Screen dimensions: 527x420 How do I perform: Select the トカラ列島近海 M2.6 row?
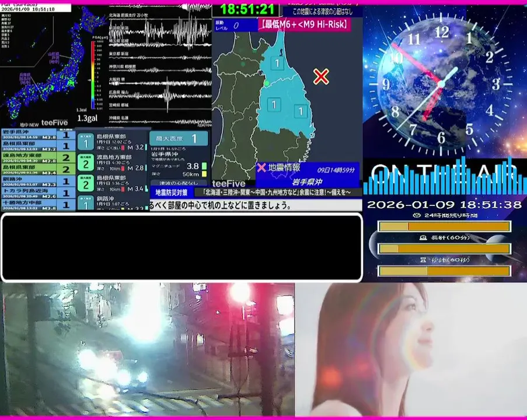tap(38, 193)
